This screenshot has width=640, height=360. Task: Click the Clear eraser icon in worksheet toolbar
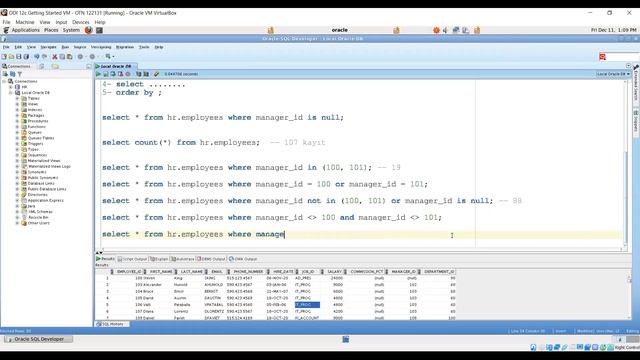tap(156, 74)
